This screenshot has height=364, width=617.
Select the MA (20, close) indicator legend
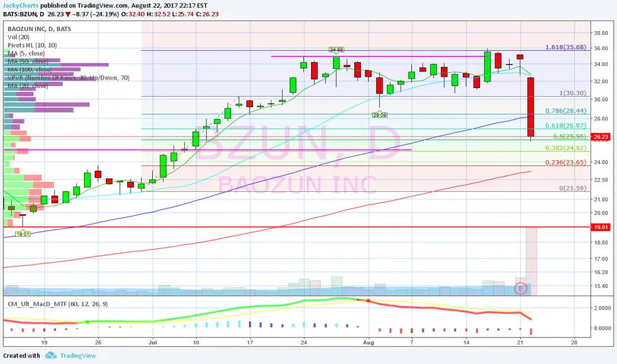pos(28,86)
